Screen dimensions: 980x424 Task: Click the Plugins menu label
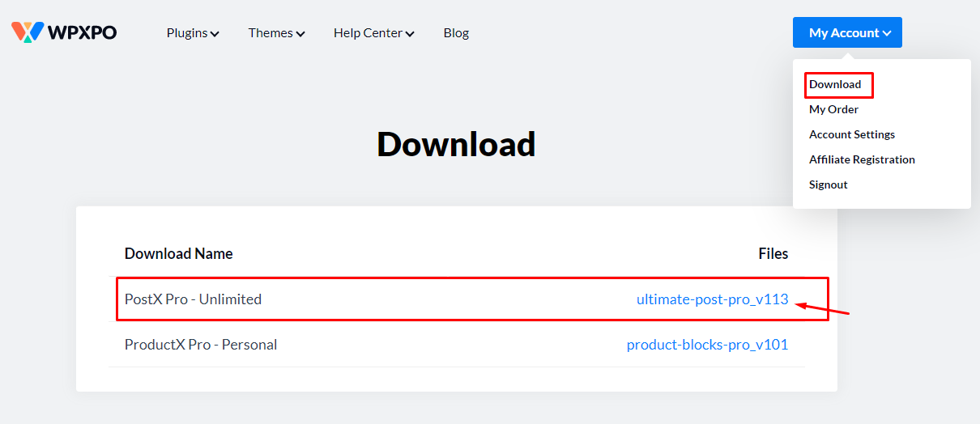coord(187,33)
